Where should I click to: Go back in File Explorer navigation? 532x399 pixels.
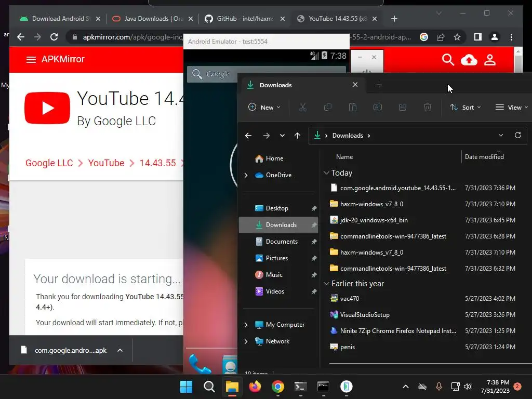(x=248, y=136)
